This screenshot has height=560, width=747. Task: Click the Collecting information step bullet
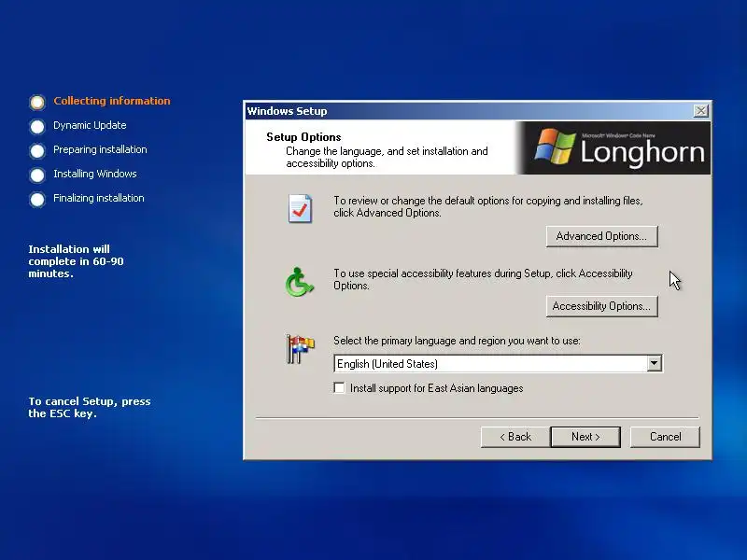[37, 102]
